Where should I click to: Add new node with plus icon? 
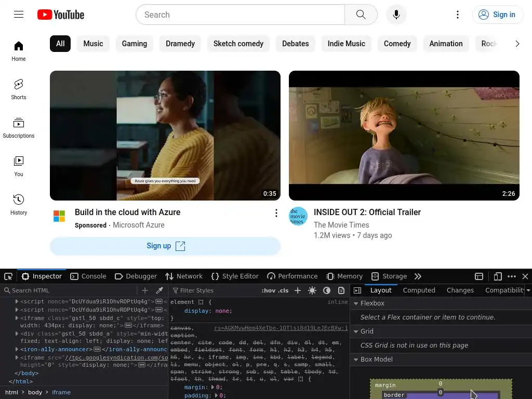click(145, 290)
